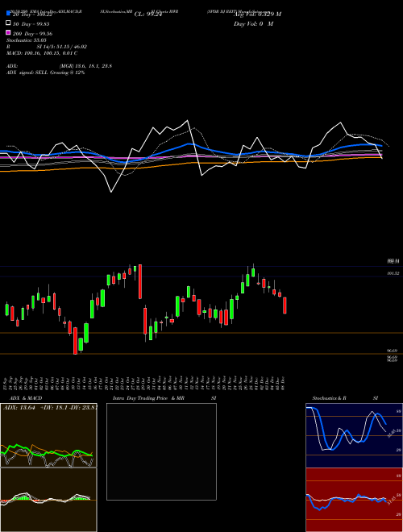Image resolution: width=403 pixels, height=532 pixels.
Task: Click the blue 20 Day legend swatch
Action: click(x=8, y=13)
